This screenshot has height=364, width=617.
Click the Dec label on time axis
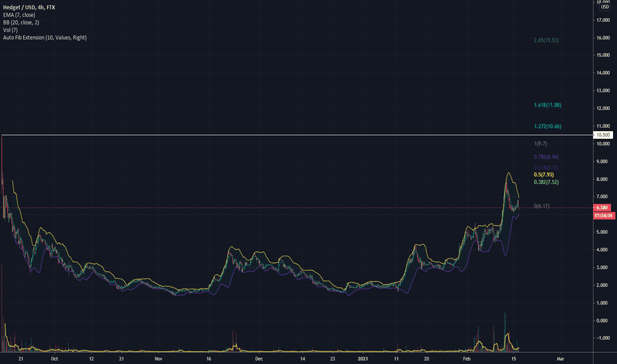259,359
